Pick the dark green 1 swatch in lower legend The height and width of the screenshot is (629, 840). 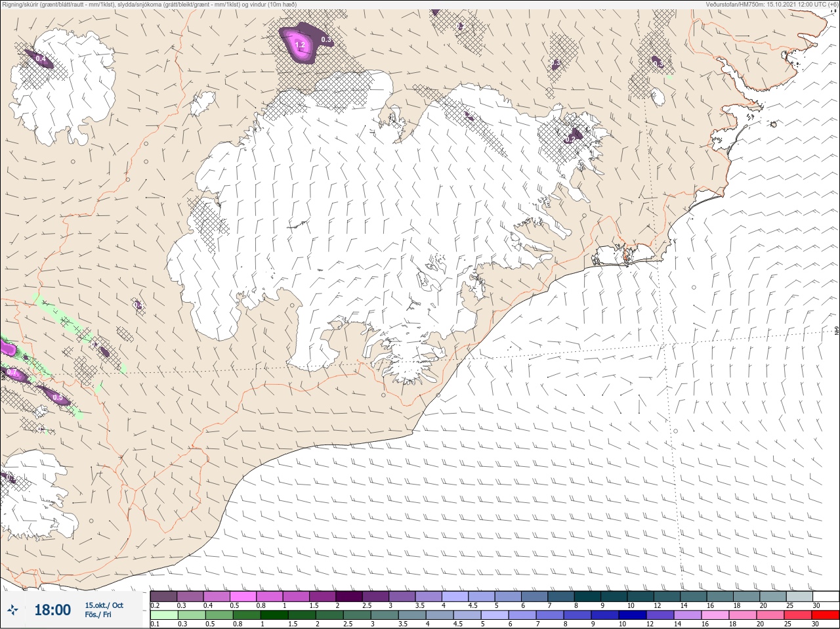click(273, 615)
